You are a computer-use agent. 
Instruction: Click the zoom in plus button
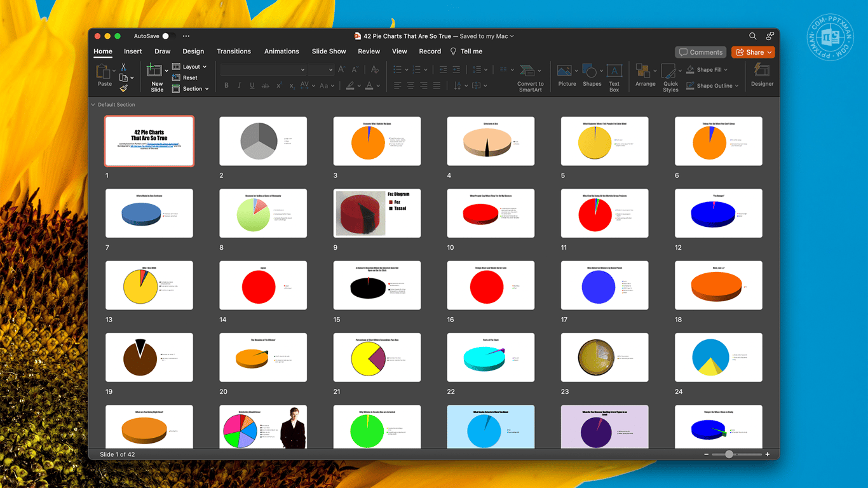click(768, 454)
